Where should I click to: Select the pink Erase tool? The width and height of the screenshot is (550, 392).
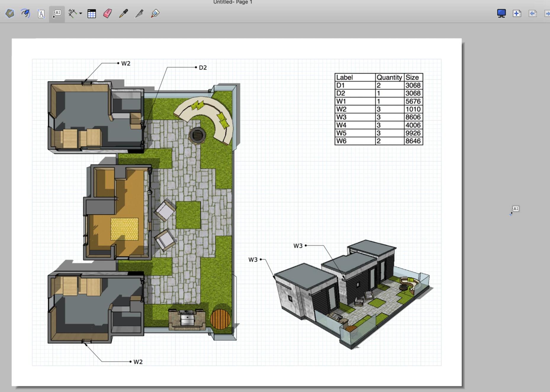pos(108,14)
